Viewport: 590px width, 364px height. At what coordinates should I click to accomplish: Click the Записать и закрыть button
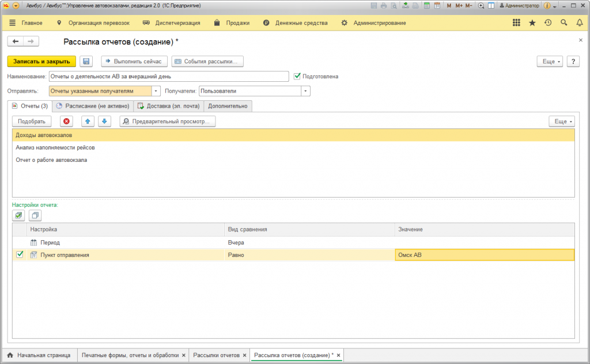[x=41, y=61]
